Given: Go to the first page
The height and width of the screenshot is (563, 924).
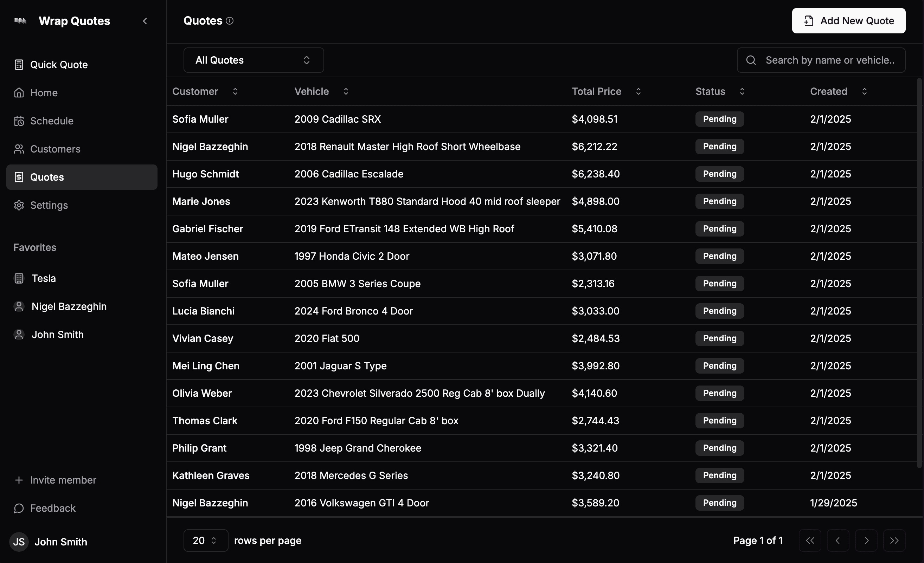Looking at the screenshot, I should point(810,540).
